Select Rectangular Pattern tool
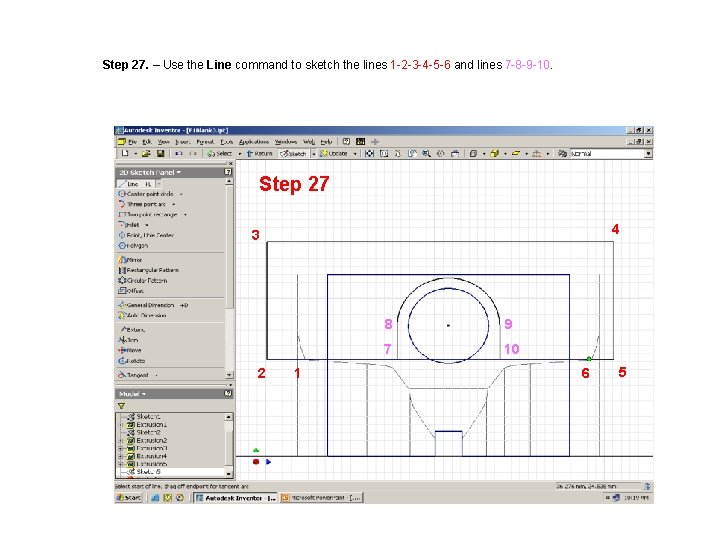 coord(148,270)
